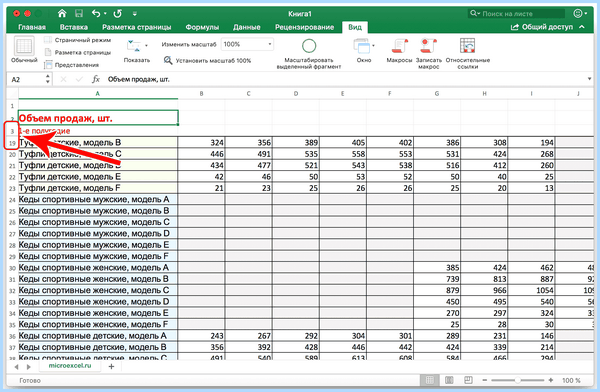
Task: Click cell Туфли детские, модель E
Action: (x=98, y=176)
